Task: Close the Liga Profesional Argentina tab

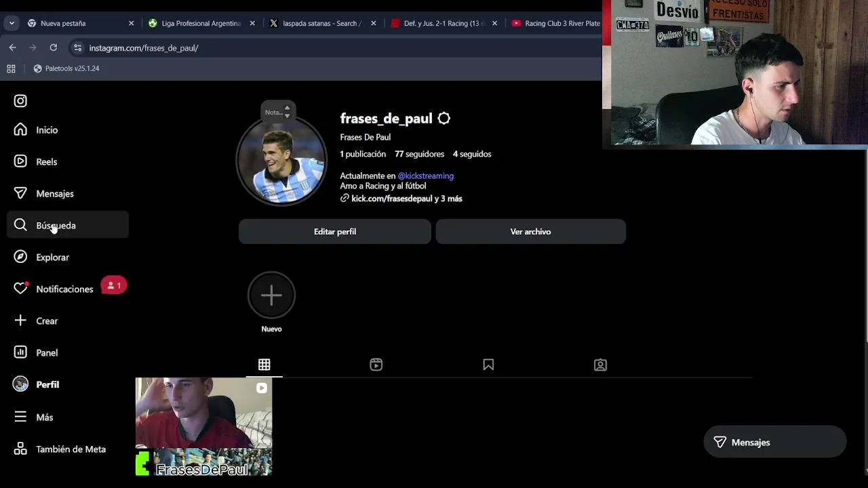Action: click(252, 23)
